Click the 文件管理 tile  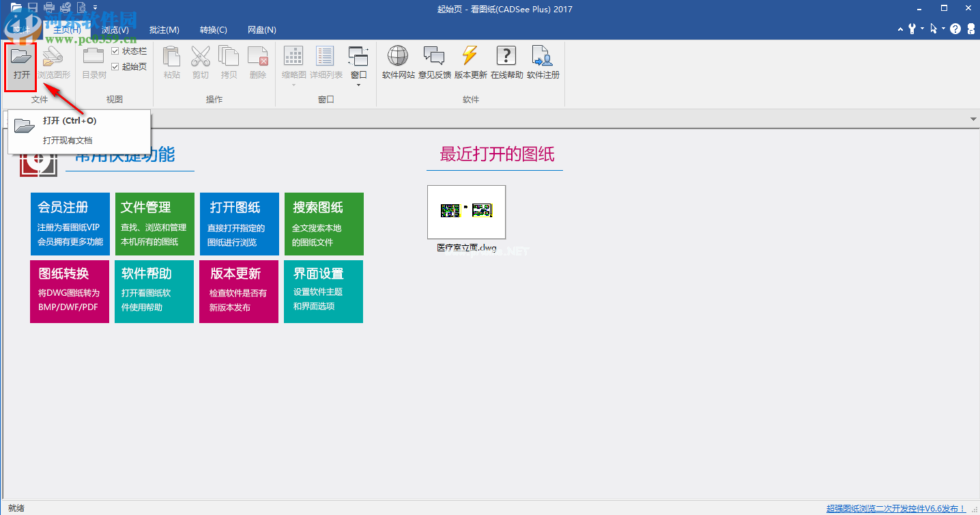(x=154, y=224)
